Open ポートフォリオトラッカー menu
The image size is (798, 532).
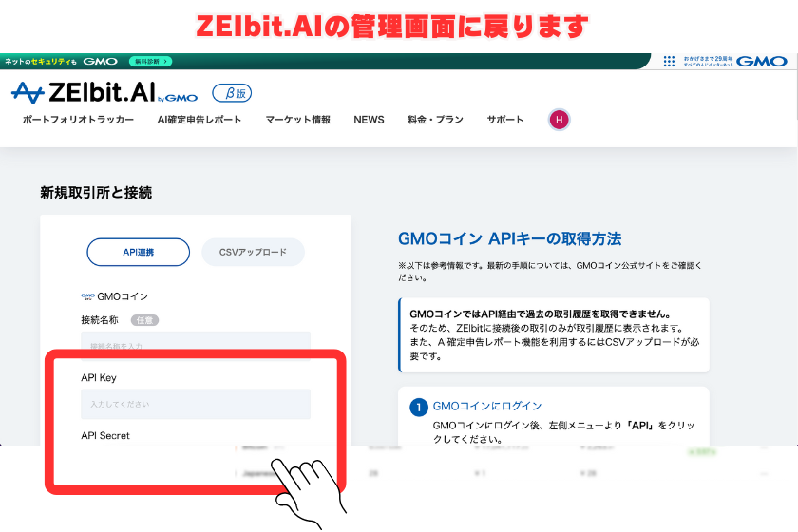(78, 120)
